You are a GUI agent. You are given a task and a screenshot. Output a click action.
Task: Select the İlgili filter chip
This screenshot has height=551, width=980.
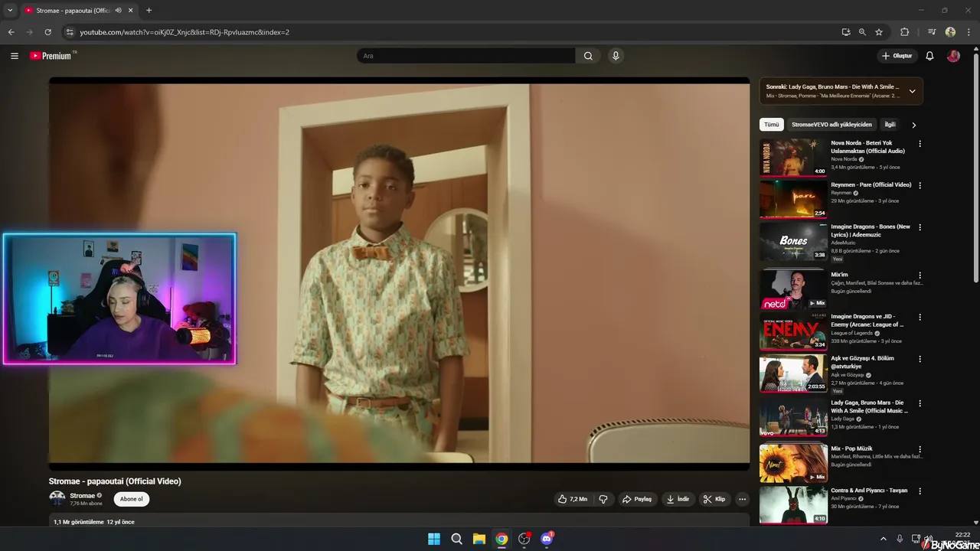pyautogui.click(x=890, y=125)
